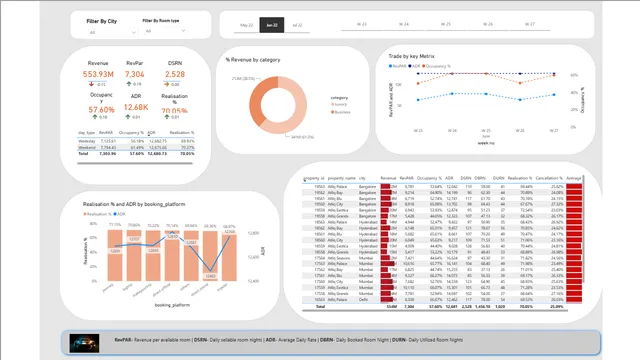Click the green up arrow under ADR card
The height and width of the screenshot is (360, 640).
(128, 117)
